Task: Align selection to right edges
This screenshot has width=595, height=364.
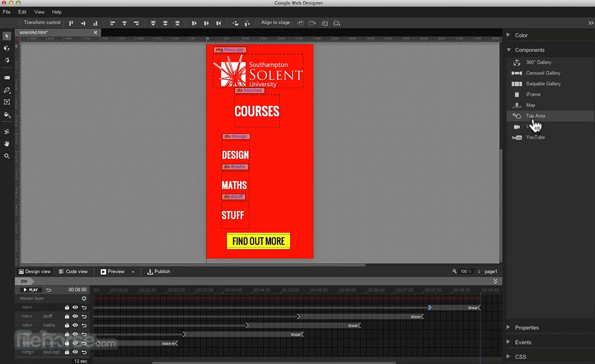Action: click(136, 23)
